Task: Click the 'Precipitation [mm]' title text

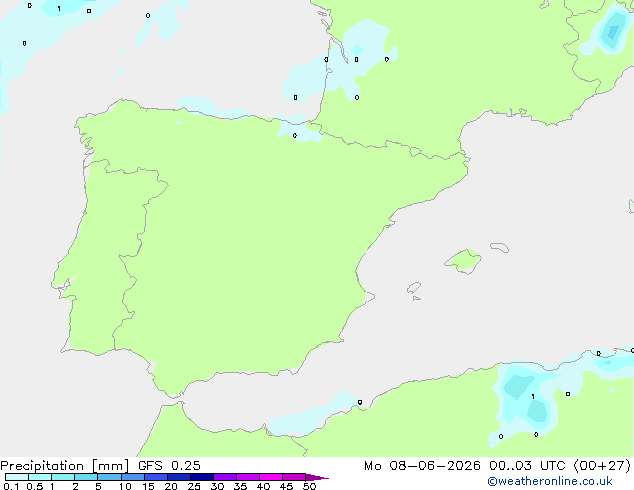Action: [x=65, y=466]
